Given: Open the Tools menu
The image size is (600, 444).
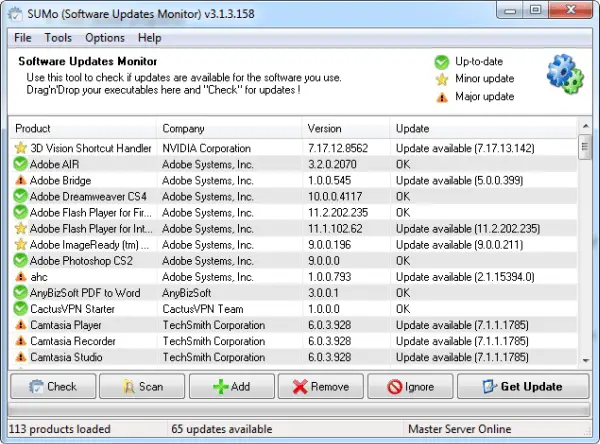Looking at the screenshot, I should coord(58,38).
